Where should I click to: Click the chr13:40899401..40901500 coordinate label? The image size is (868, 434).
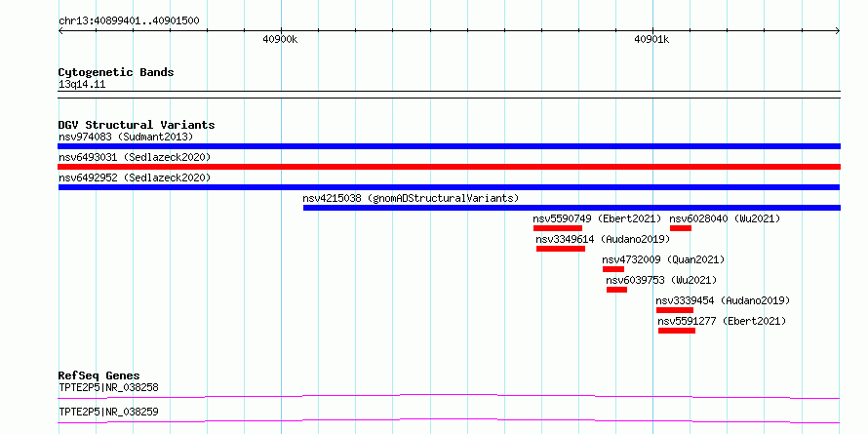pyautogui.click(x=129, y=21)
